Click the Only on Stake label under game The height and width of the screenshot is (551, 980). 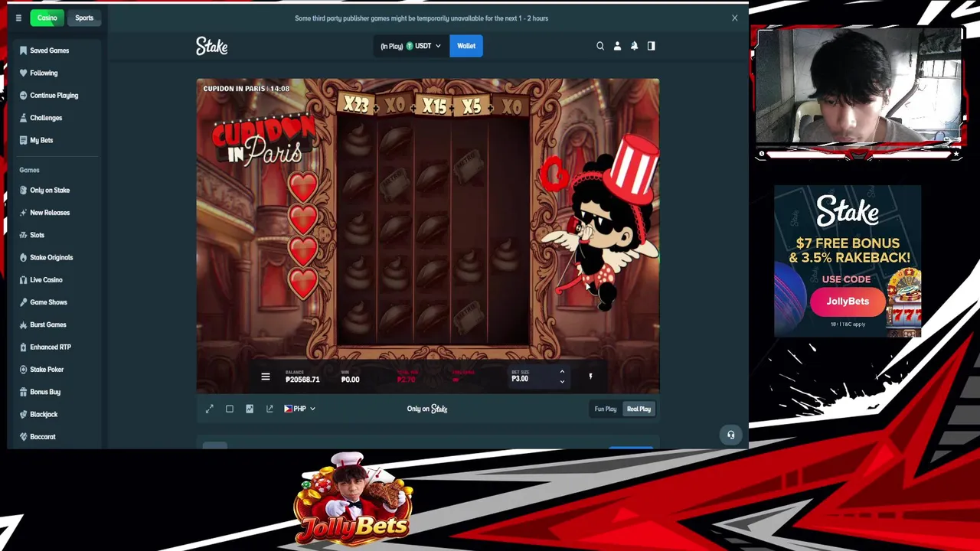[427, 409]
